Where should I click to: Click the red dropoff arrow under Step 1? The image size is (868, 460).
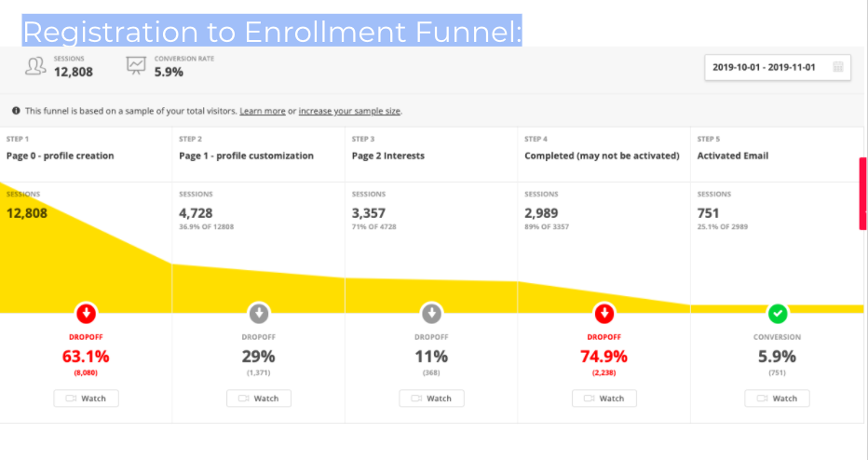87,313
